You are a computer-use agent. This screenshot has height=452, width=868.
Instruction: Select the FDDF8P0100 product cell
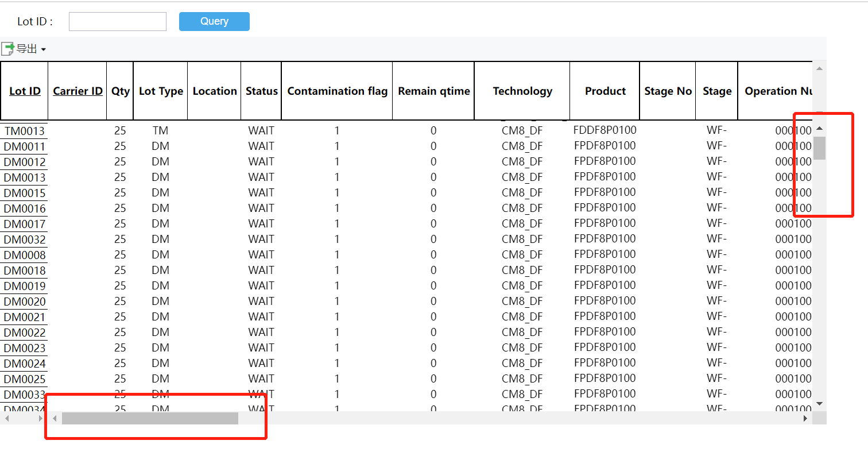point(605,130)
